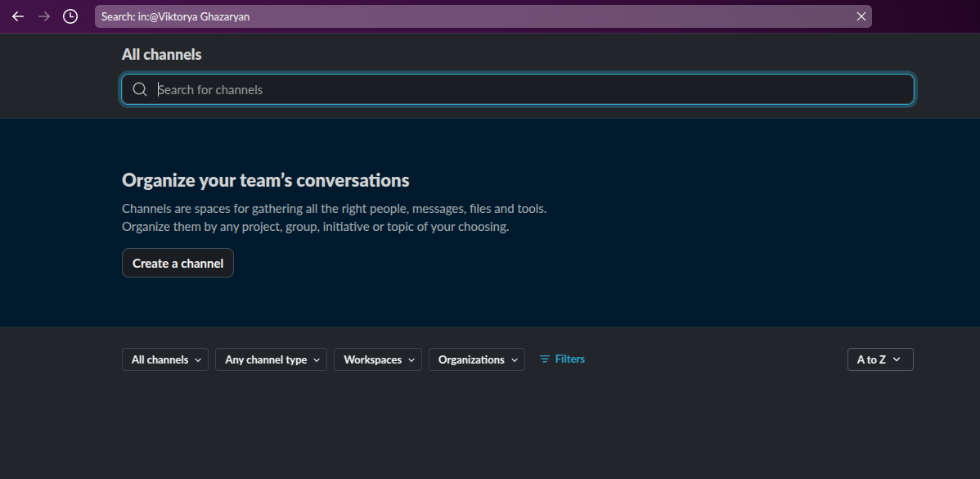Click the chevron on the A to Z button
Viewport: 980px width, 479px height.
(897, 359)
